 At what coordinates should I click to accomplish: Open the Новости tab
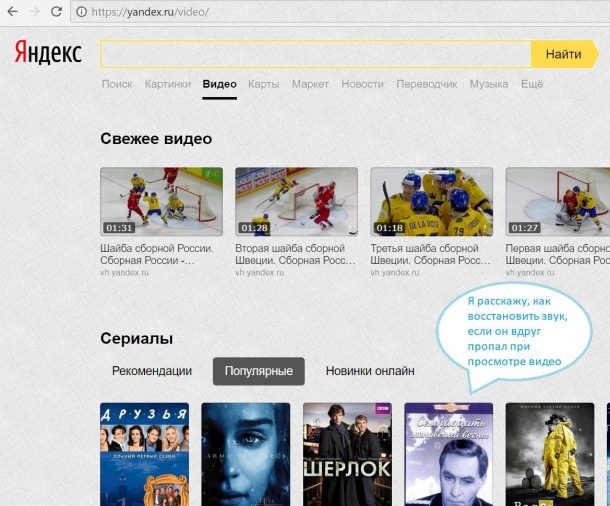[362, 84]
